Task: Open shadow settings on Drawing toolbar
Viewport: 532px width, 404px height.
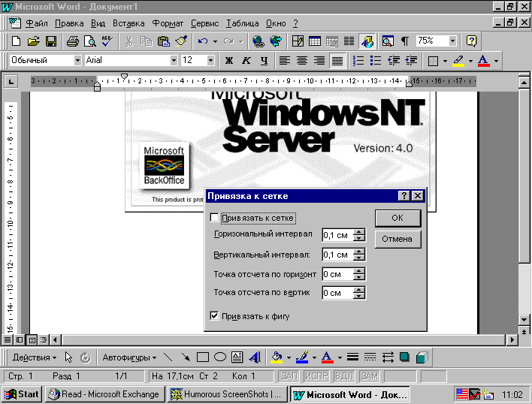Action: coord(404,357)
